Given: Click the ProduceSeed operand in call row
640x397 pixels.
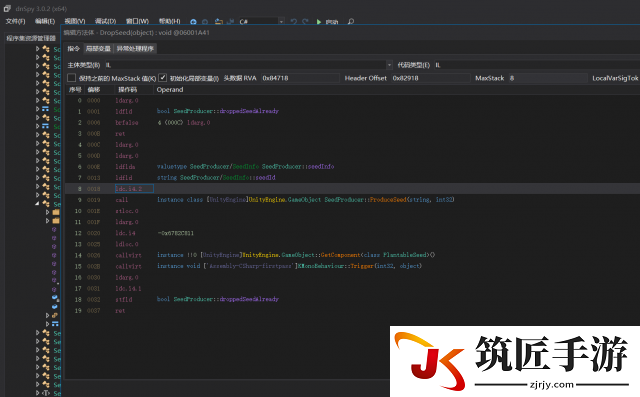Looking at the screenshot, I should [x=306, y=200].
